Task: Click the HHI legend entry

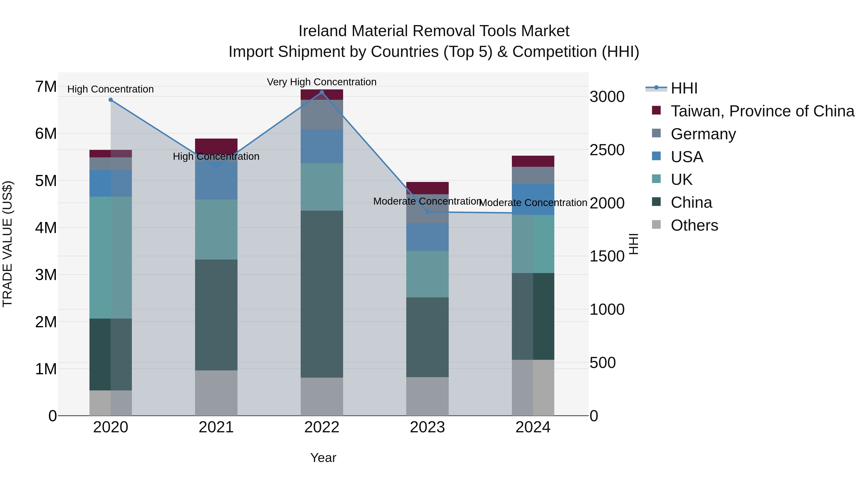Action: pyautogui.click(x=671, y=88)
